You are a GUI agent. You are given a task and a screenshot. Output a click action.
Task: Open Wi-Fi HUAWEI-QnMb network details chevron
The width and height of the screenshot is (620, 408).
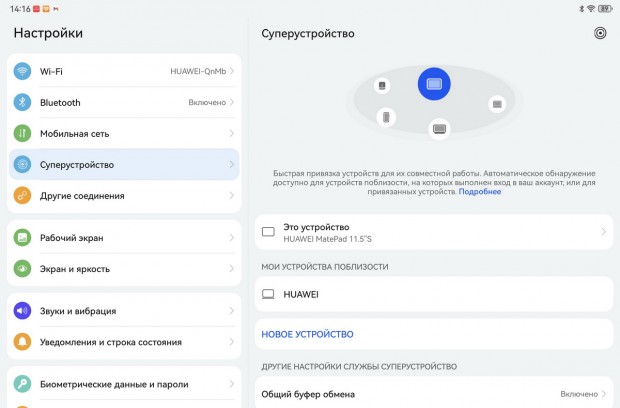[x=232, y=71]
